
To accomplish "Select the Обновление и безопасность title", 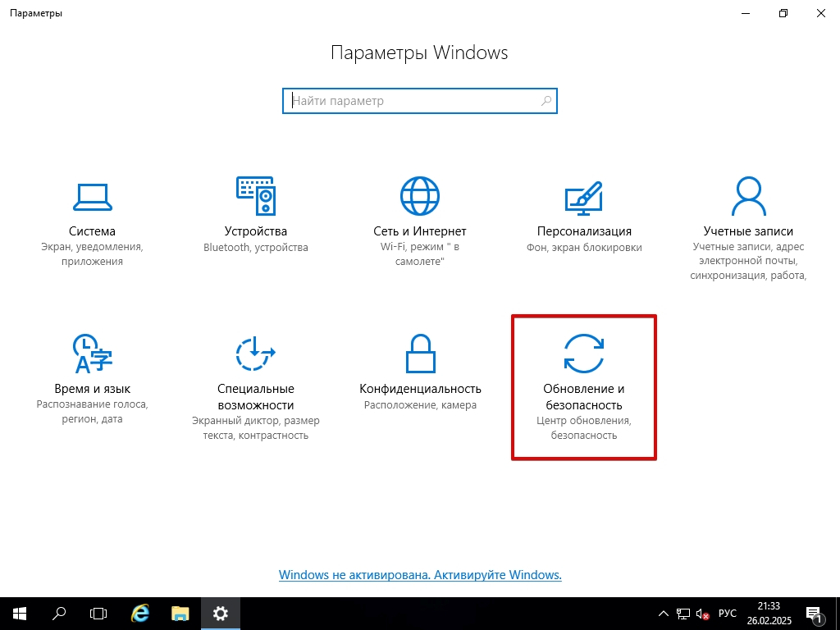I will click(584, 396).
